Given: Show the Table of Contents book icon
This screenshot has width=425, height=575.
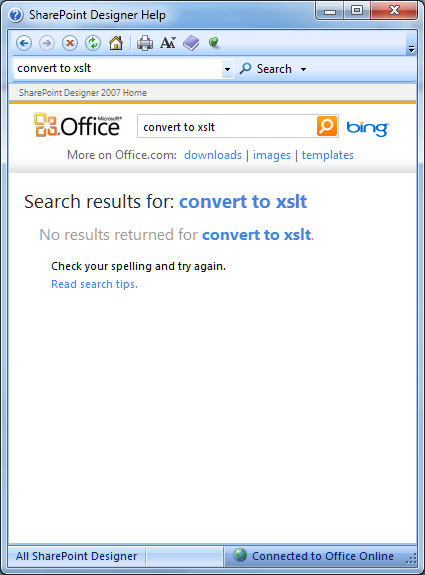Looking at the screenshot, I should pos(191,43).
